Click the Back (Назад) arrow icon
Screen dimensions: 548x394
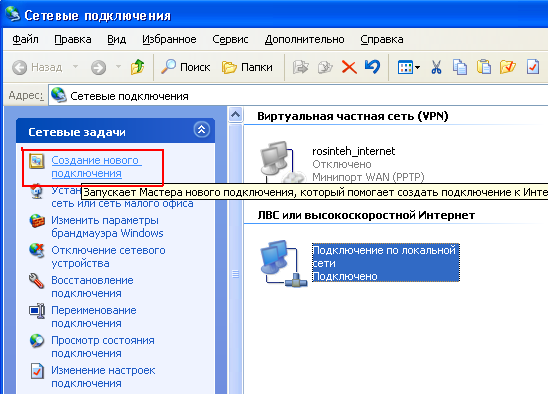20,67
